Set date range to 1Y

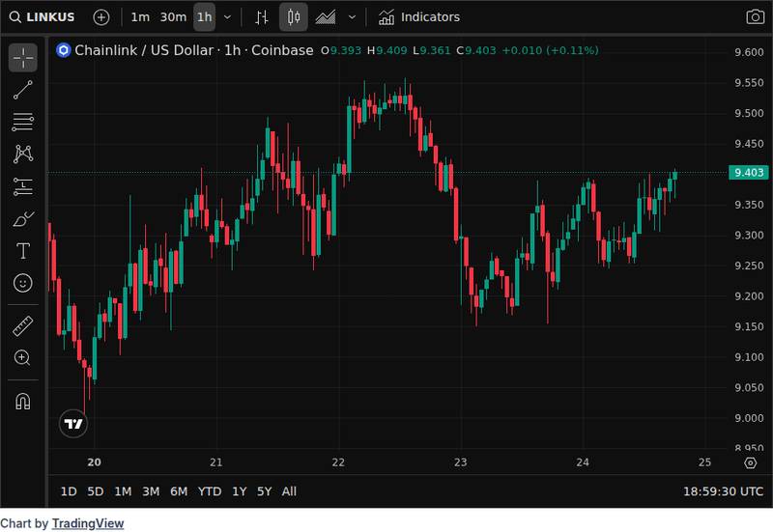[x=239, y=491]
